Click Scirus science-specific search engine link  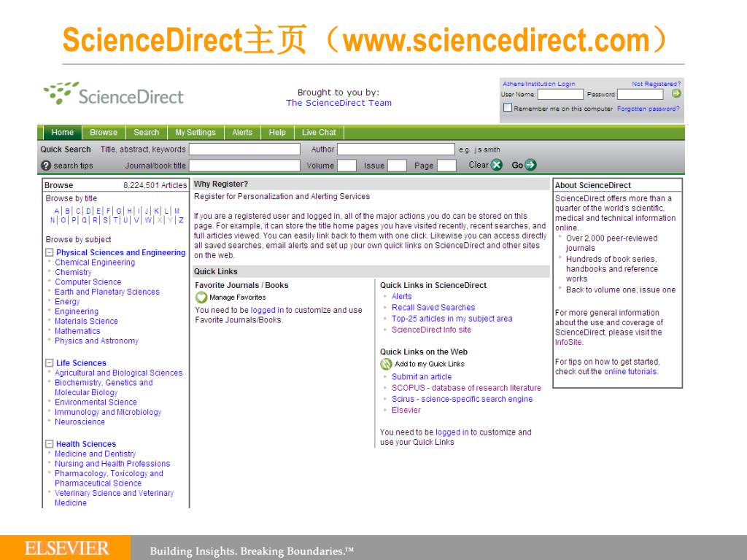pos(462,399)
